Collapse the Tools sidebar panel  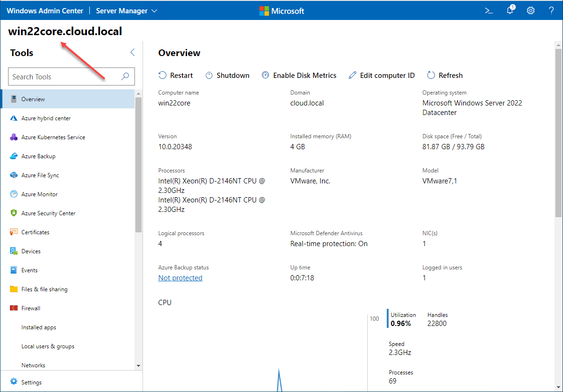pyautogui.click(x=132, y=52)
